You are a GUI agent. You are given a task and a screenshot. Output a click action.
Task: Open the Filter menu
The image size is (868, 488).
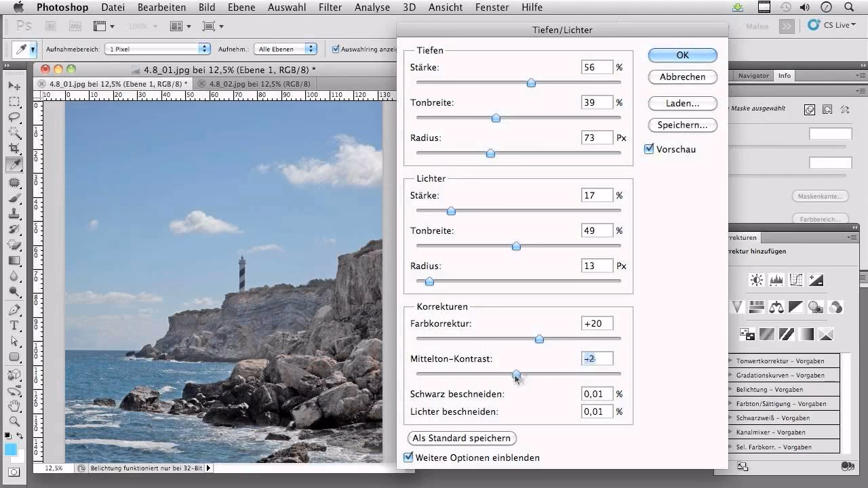click(330, 7)
